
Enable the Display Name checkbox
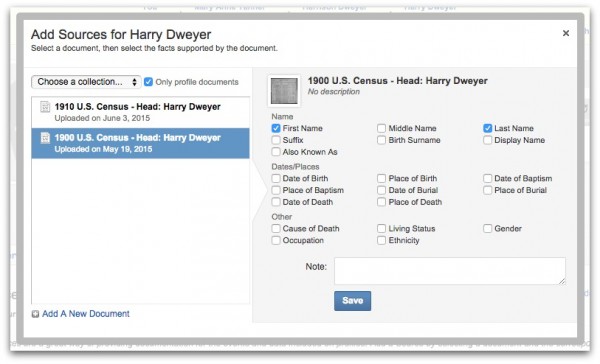488,140
